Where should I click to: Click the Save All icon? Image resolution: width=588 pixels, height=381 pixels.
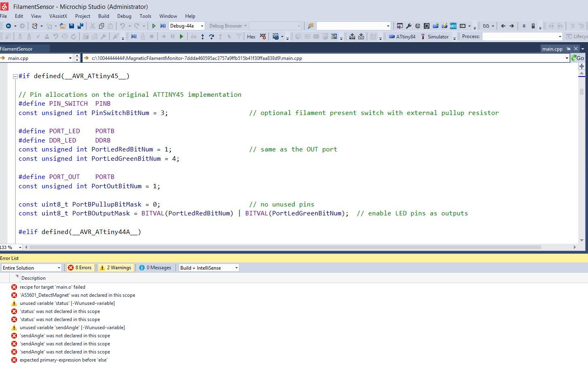[80, 26]
